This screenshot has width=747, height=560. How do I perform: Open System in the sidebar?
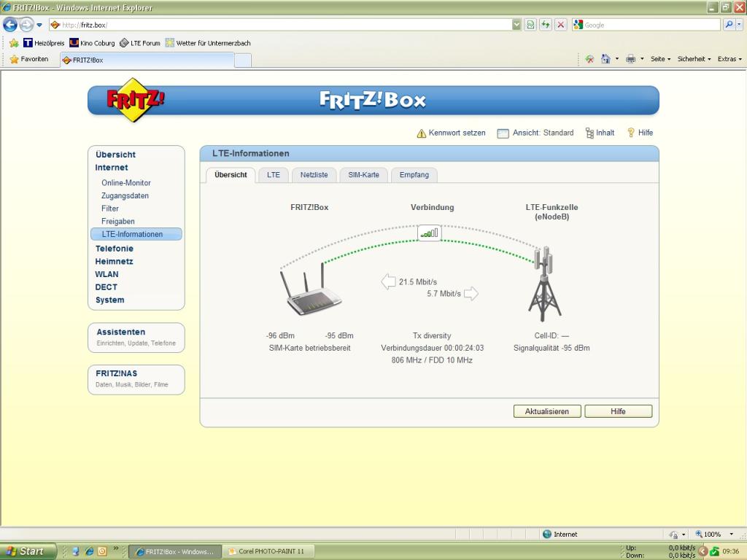click(x=109, y=300)
